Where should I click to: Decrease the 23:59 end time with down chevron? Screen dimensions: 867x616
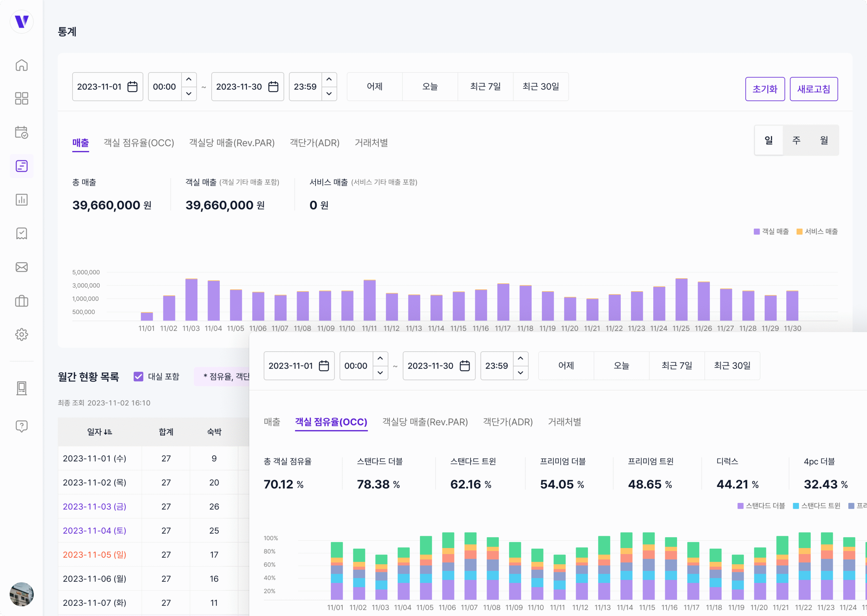[x=329, y=94]
